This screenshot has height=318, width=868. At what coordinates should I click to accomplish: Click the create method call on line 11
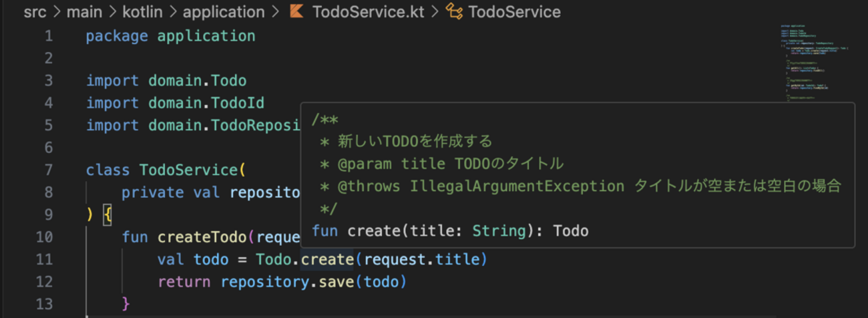coord(327,259)
